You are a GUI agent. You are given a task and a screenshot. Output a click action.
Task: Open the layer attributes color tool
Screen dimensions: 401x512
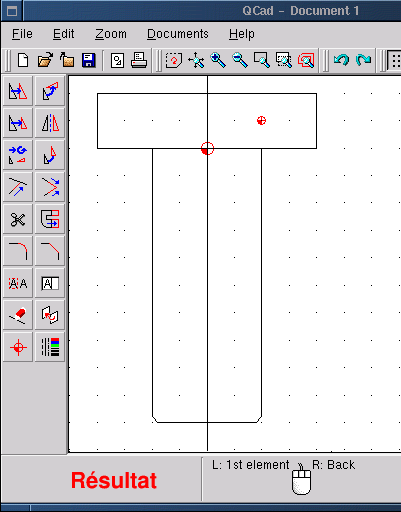50,347
